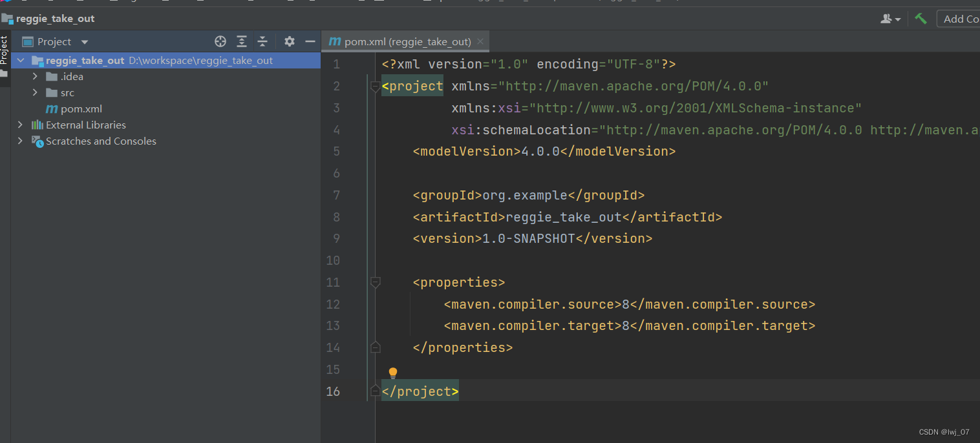Screen dimensions: 980x443
Task: Click fold marker at closing properties line 14
Action: click(x=375, y=347)
